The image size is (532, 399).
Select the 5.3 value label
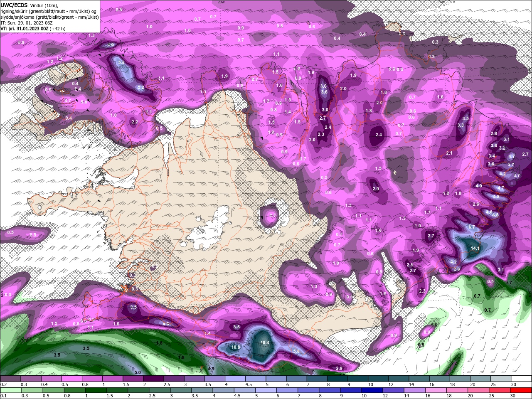[121, 62]
